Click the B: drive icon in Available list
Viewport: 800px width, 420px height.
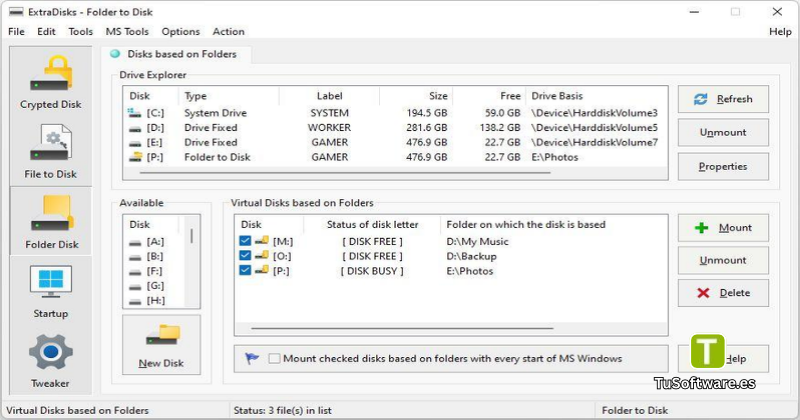[x=135, y=257]
